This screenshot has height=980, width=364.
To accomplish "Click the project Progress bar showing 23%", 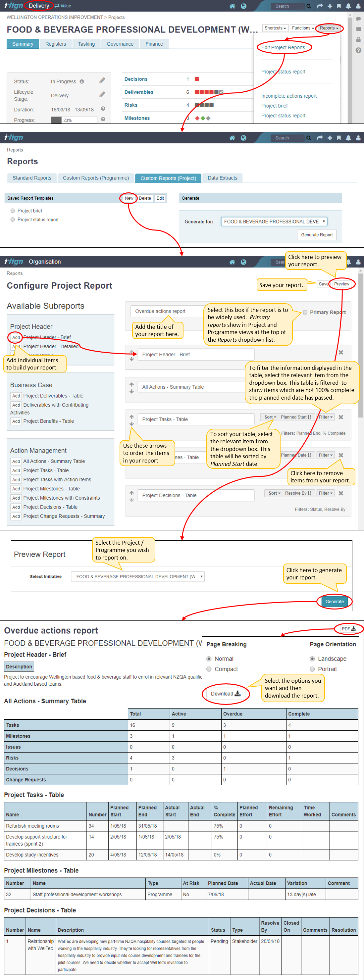I will [x=74, y=120].
